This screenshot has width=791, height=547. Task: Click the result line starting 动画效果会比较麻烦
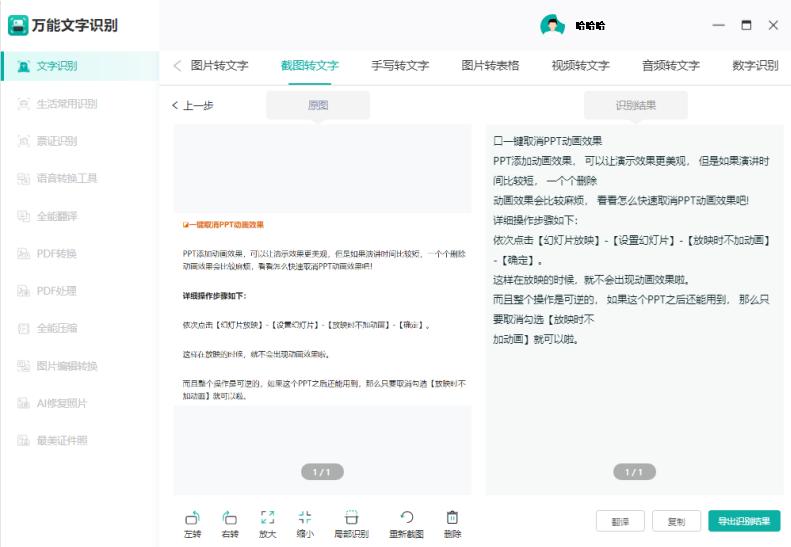621,200
